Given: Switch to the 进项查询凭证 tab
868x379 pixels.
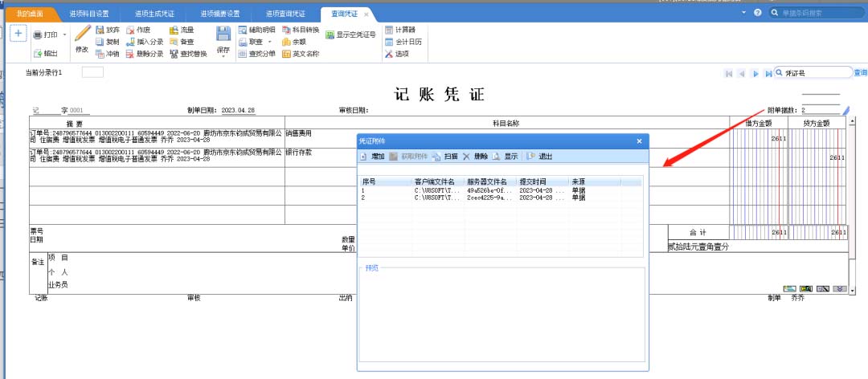Looking at the screenshot, I should [285, 14].
